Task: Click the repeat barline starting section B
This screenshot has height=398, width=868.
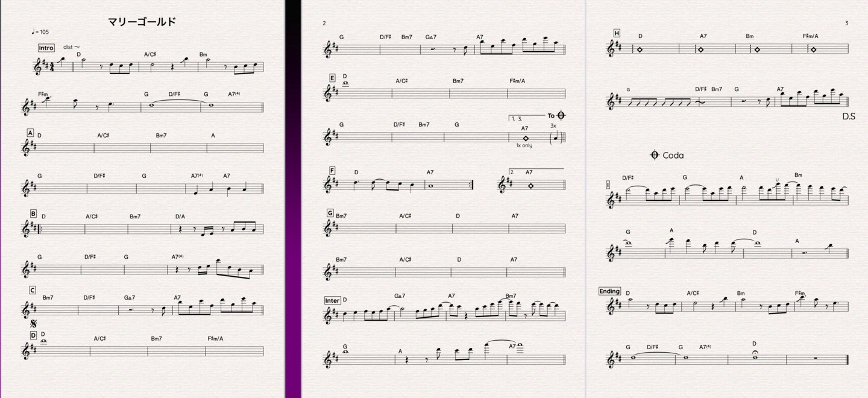Action: (x=40, y=229)
